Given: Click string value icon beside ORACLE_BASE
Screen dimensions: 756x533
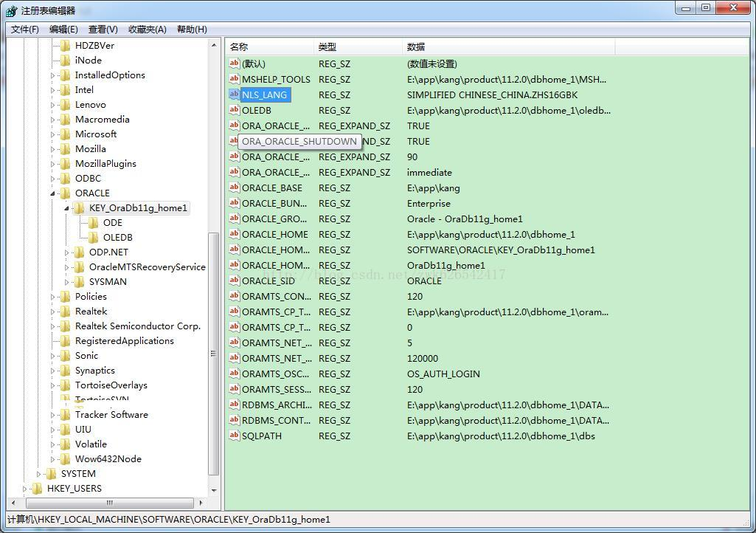Looking at the screenshot, I should click(x=235, y=188).
